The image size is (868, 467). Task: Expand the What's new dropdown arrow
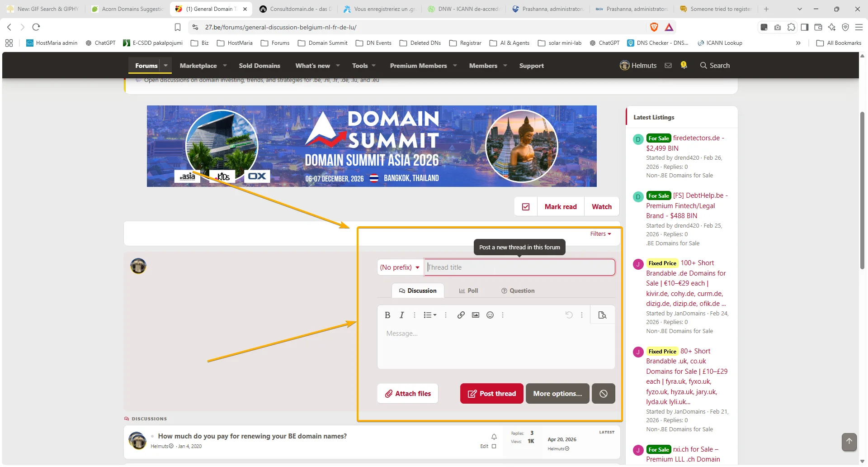tap(338, 66)
